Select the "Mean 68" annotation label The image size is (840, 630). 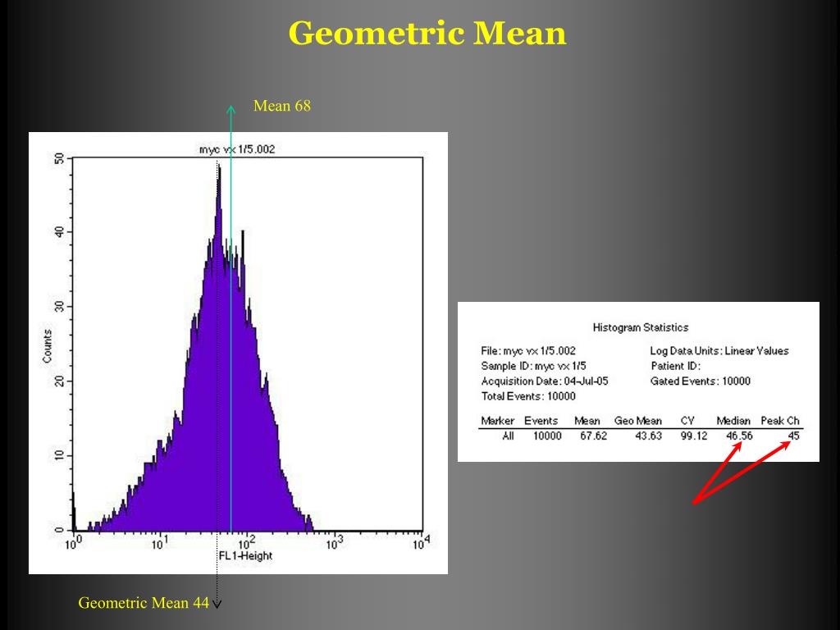coord(282,106)
